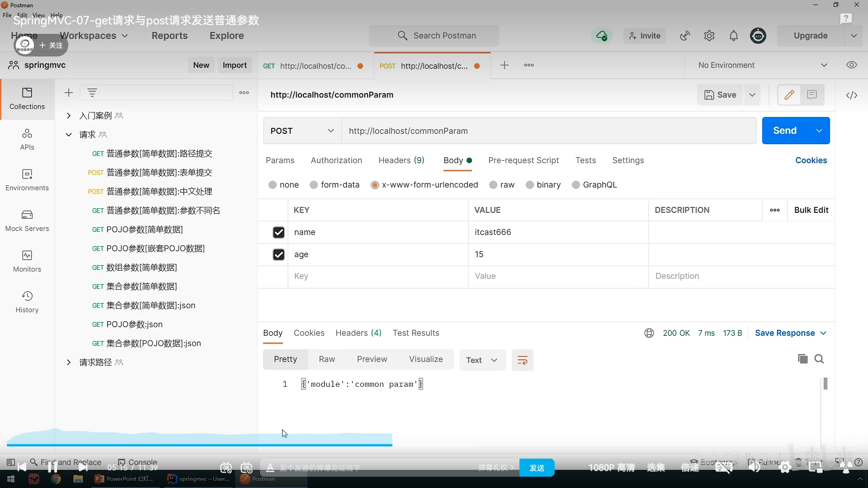Open the Cookies link
The height and width of the screenshot is (488, 868).
click(x=811, y=160)
